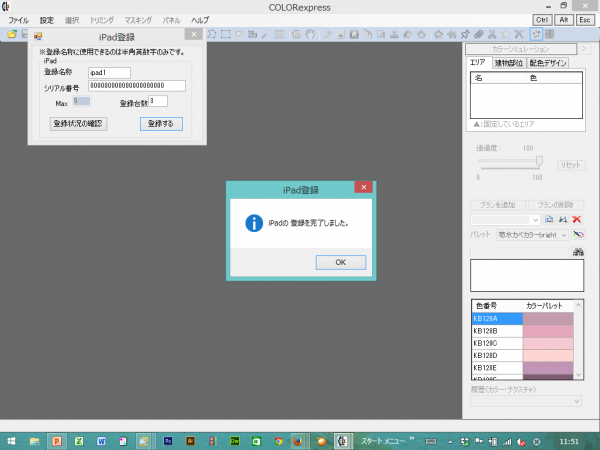
Task: Select the rectangle selection tool
Action: [x=225, y=34]
